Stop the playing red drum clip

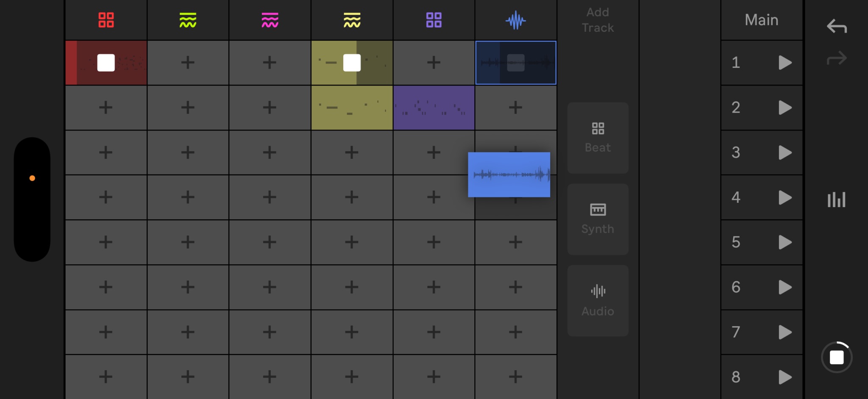click(x=106, y=63)
